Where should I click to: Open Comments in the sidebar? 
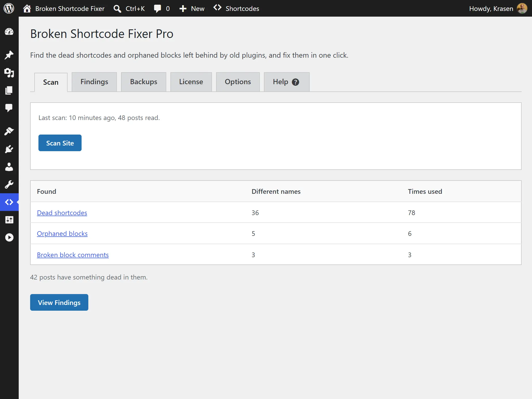[9, 108]
